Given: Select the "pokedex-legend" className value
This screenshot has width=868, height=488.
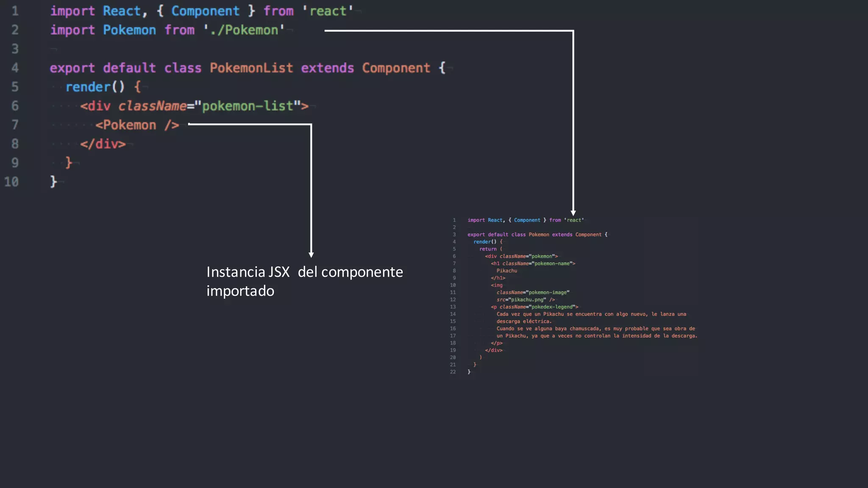Looking at the screenshot, I should click(x=553, y=307).
